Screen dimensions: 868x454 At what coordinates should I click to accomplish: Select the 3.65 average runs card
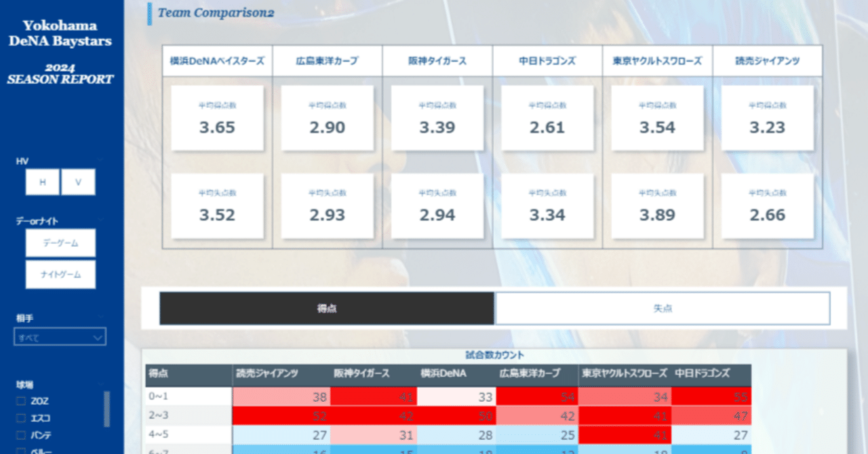[x=217, y=118]
